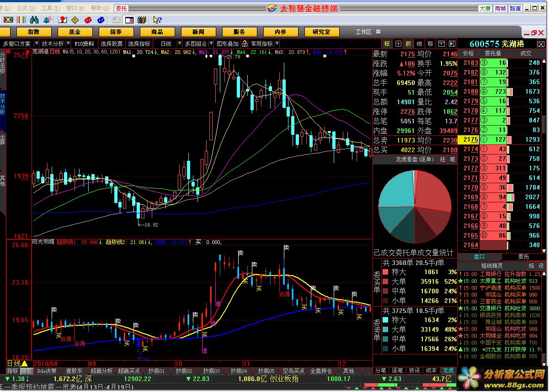Select the 委托 tab beside 盘口

tap(523, 257)
